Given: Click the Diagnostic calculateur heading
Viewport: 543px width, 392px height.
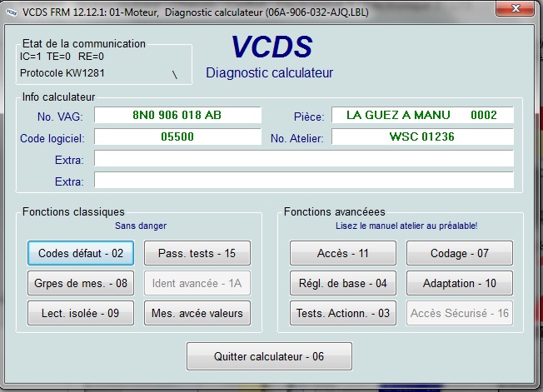Looking at the screenshot, I should tap(270, 73).
